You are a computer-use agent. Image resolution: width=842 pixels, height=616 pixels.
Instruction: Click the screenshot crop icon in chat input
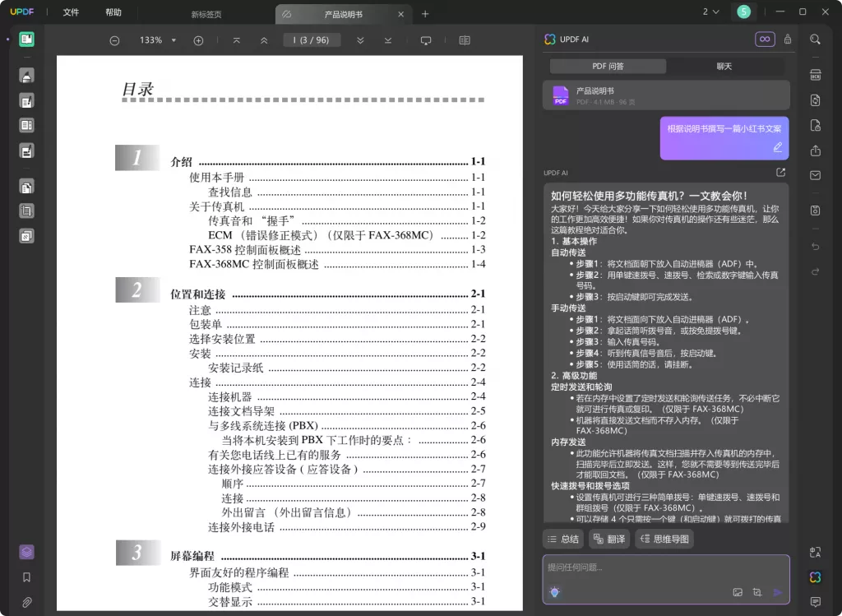[x=757, y=592]
